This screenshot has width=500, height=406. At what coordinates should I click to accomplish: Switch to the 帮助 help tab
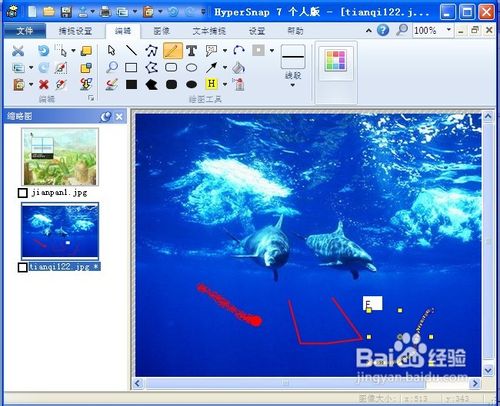click(295, 31)
